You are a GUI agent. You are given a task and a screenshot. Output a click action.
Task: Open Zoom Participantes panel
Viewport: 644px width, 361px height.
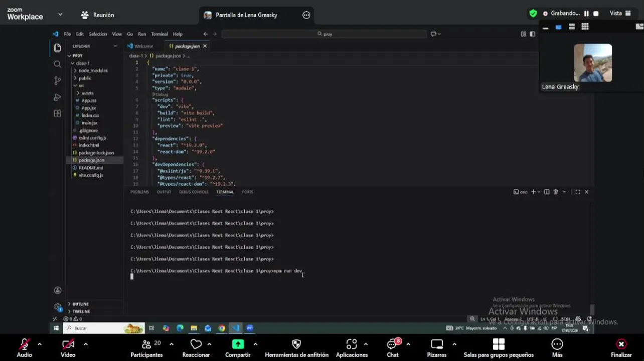click(x=146, y=348)
